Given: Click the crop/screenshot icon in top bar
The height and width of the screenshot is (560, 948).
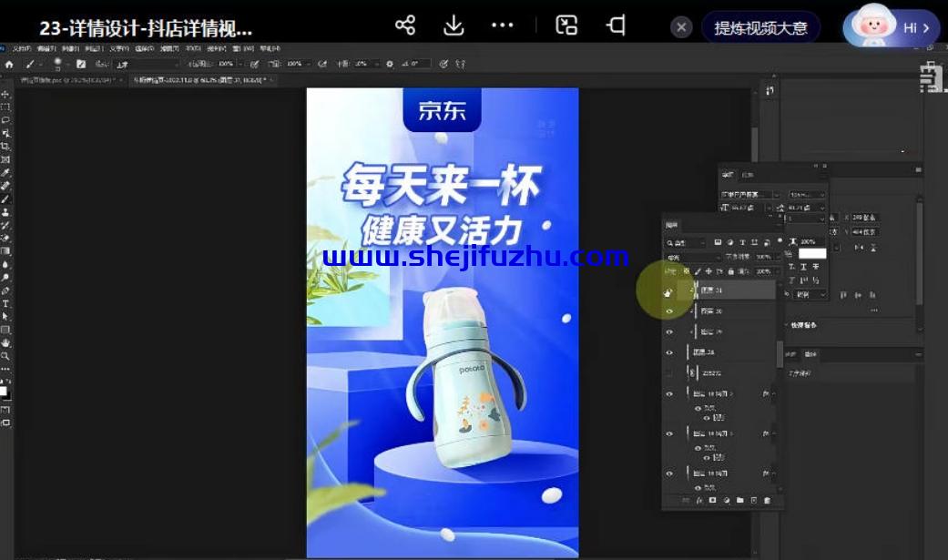Looking at the screenshot, I should 617,25.
